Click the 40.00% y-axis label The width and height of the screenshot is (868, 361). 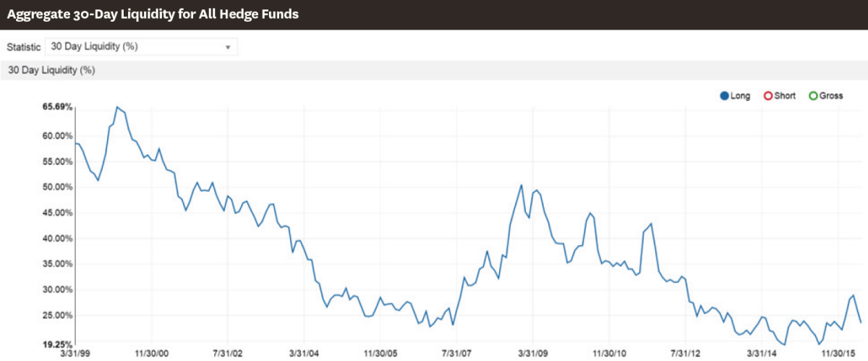(x=58, y=238)
